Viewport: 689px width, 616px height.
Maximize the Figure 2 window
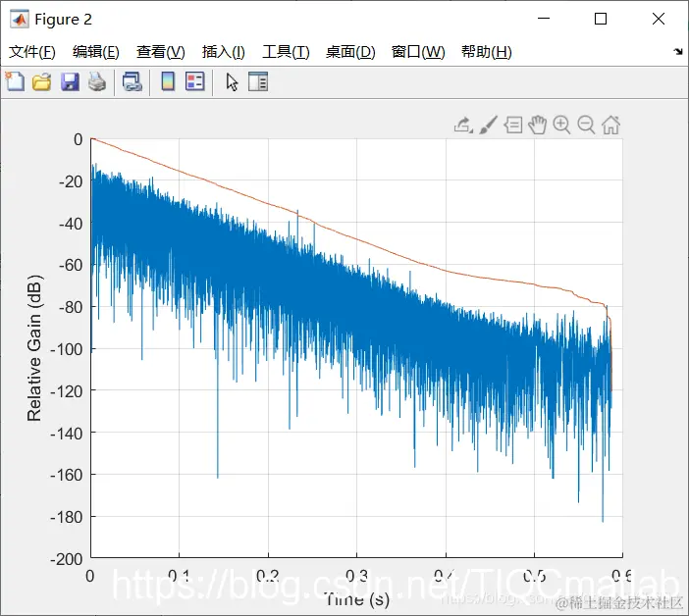(601, 19)
